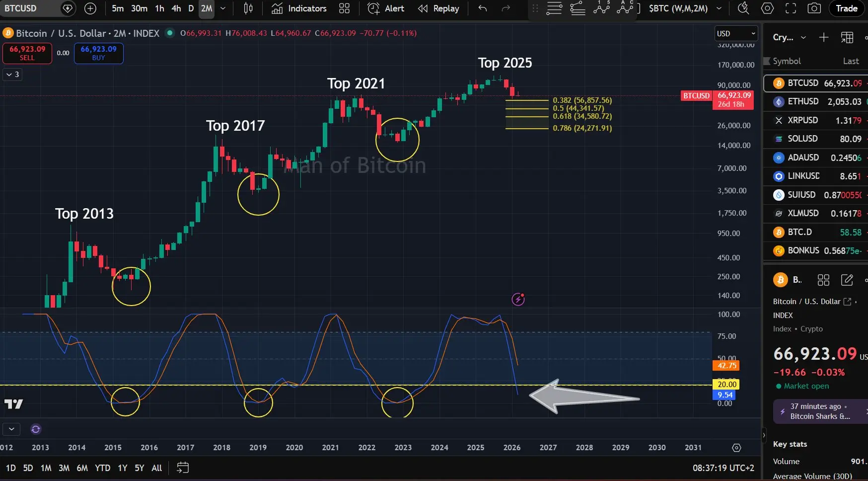
Task: Set chart range to 1D
Action: pos(11,468)
